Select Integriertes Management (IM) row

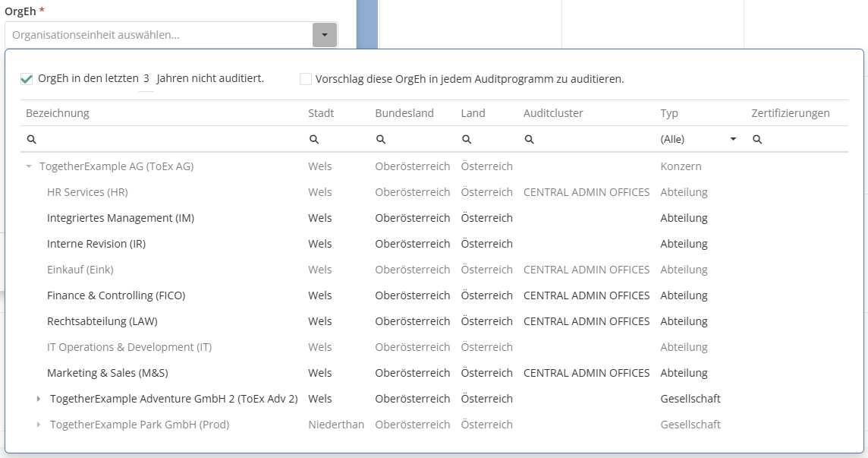click(121, 218)
